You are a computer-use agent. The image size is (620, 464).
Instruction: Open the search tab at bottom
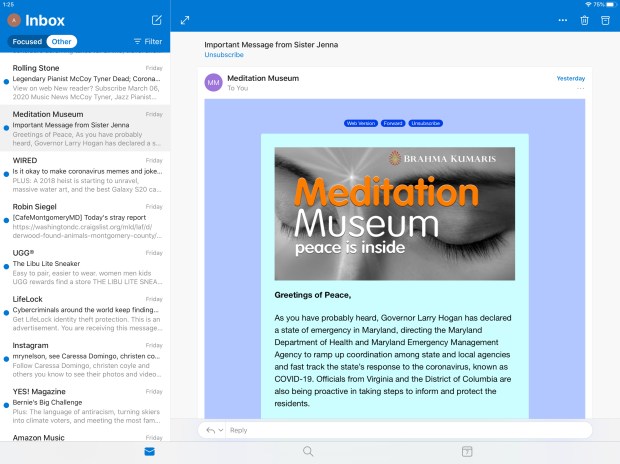point(309,452)
